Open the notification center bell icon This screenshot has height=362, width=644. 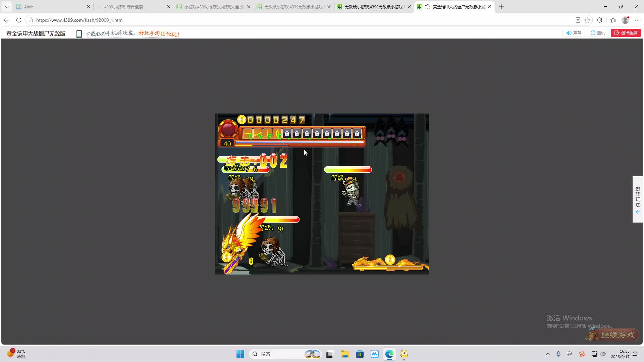coord(635,354)
